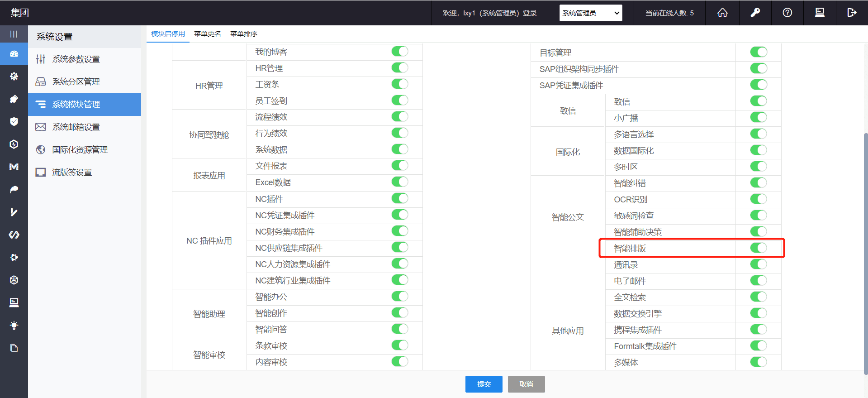Click the 提交 submit button

coord(484,384)
